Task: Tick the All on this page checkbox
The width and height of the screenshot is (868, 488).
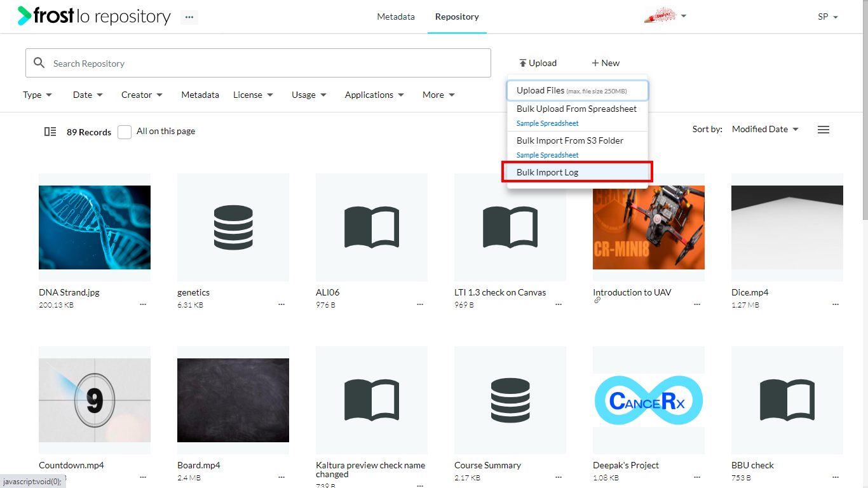Action: [125, 132]
